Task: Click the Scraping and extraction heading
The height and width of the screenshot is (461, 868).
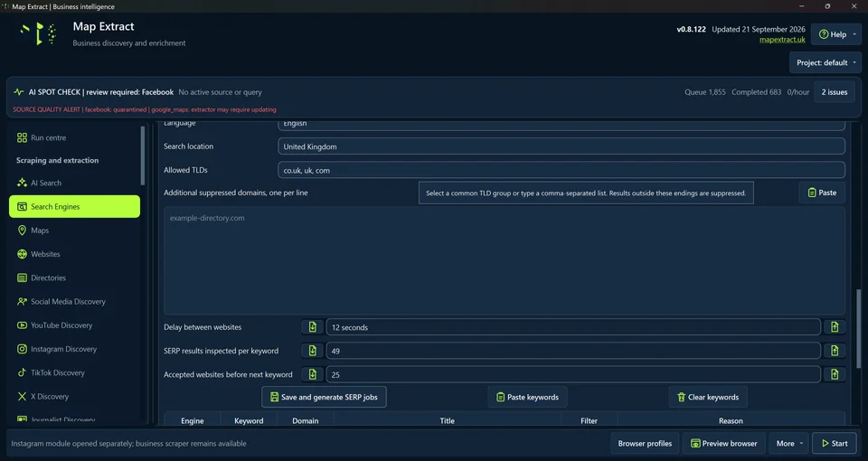Action: coord(58,161)
